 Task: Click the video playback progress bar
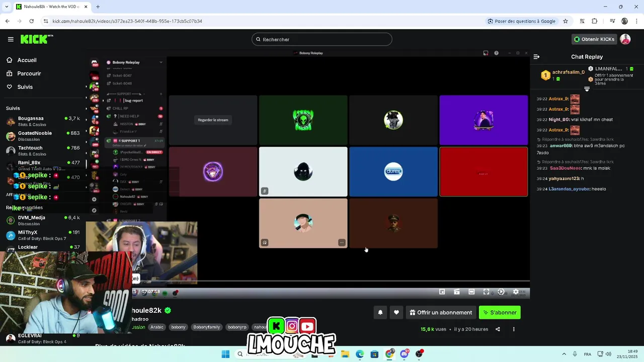308,281
